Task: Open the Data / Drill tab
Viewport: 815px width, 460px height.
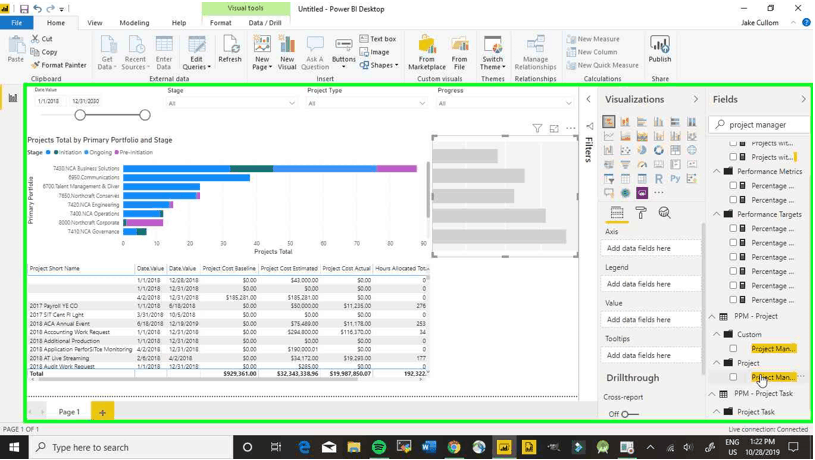Action: [x=265, y=23]
